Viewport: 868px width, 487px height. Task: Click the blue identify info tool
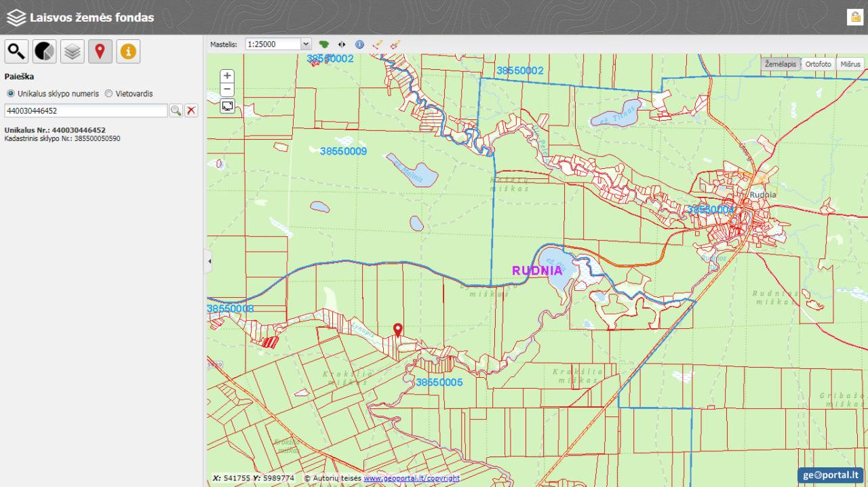(359, 44)
